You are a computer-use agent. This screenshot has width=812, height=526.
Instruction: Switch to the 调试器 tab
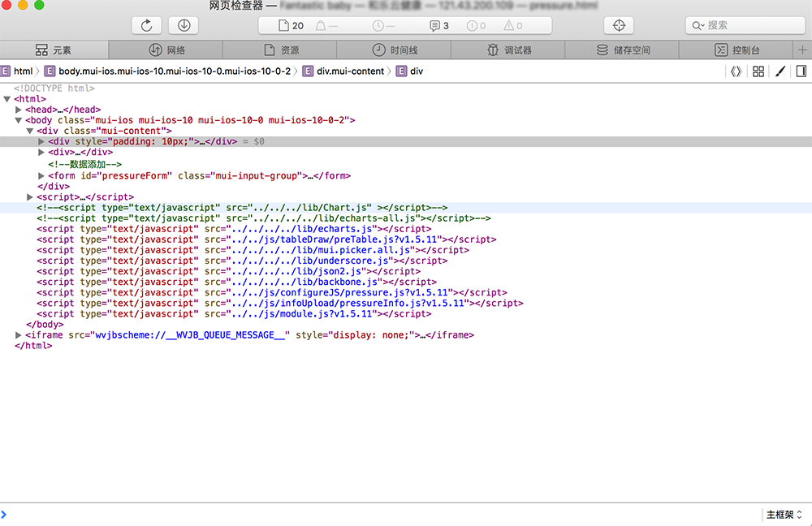(x=508, y=50)
